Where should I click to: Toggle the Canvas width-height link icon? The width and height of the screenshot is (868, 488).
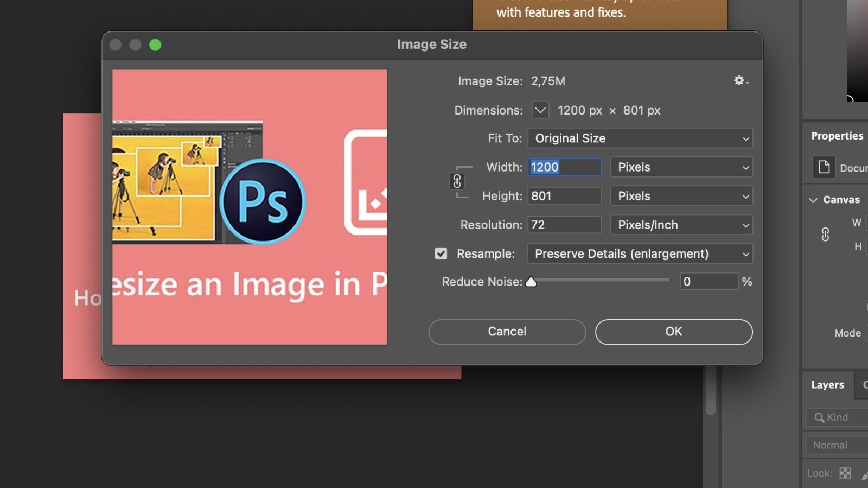point(825,235)
